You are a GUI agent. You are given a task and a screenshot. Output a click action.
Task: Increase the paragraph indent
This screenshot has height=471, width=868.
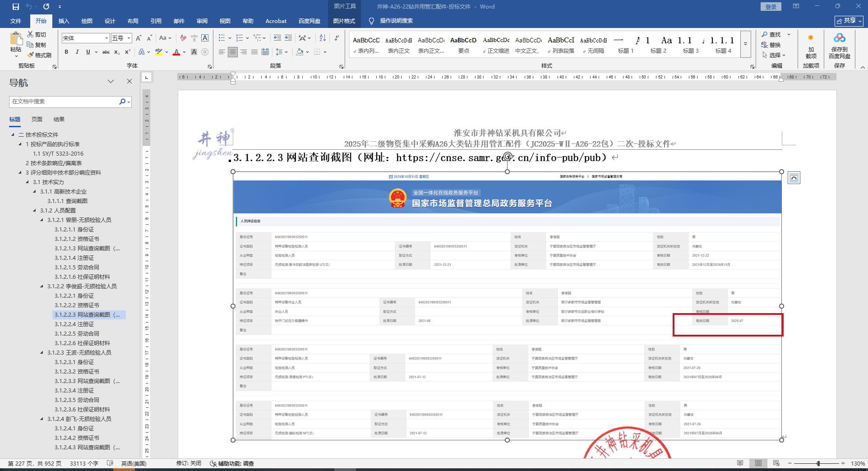(288, 38)
